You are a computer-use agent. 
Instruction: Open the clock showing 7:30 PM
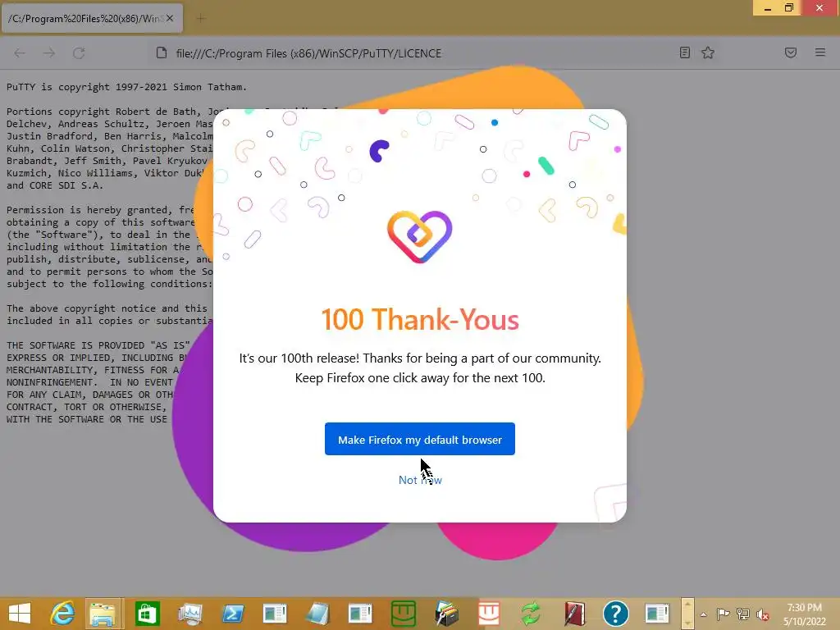coord(804,614)
